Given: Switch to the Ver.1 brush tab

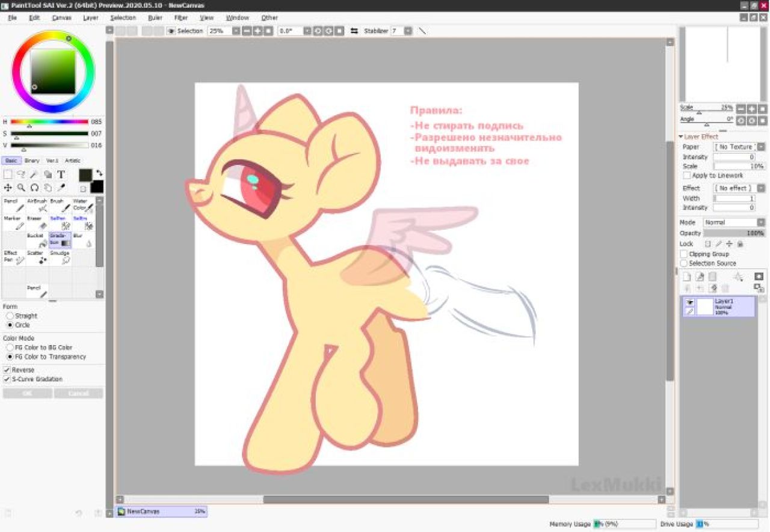Looking at the screenshot, I should 52,161.
